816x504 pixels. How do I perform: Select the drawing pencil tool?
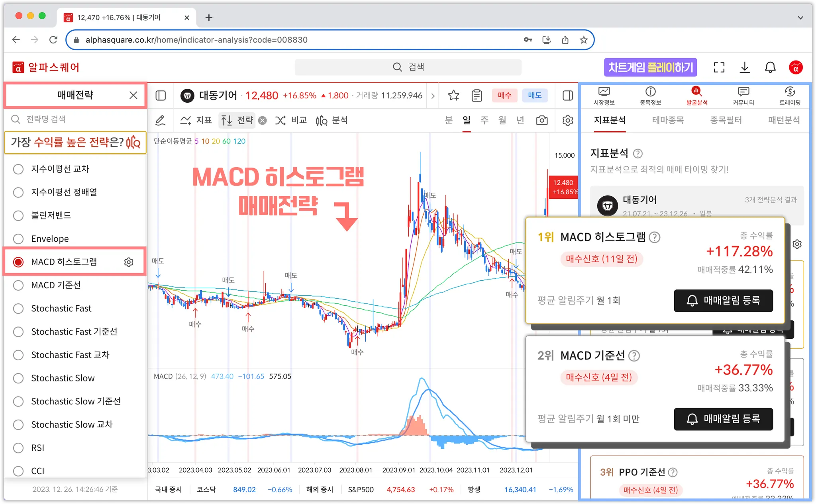pyautogui.click(x=161, y=120)
